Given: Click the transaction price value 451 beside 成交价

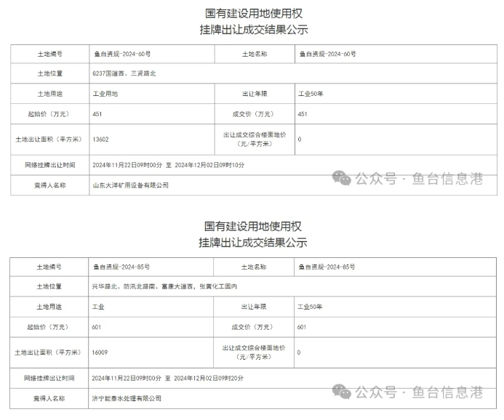Looking at the screenshot, I should click(x=303, y=114).
